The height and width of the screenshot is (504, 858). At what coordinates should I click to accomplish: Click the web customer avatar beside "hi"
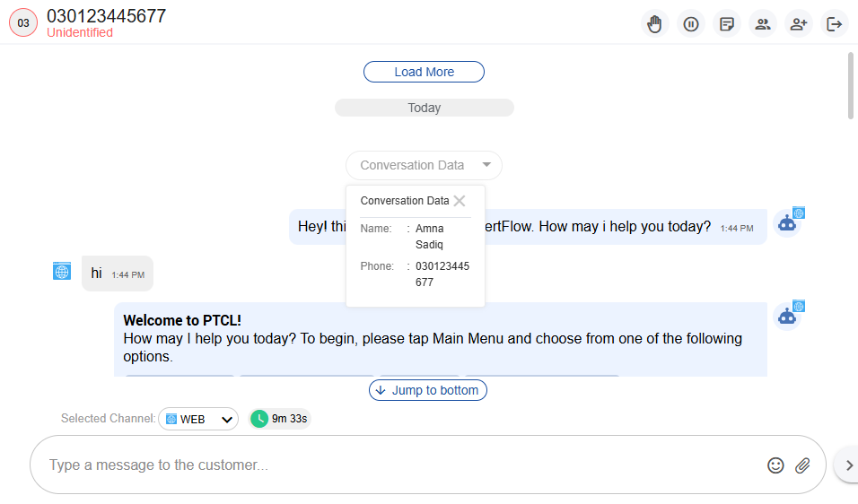point(62,271)
